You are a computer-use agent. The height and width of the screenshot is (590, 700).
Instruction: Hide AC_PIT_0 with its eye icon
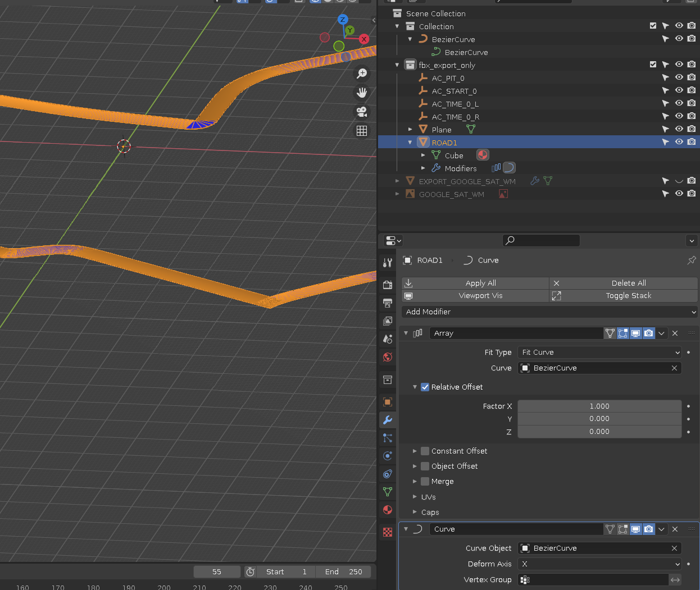coord(679,77)
